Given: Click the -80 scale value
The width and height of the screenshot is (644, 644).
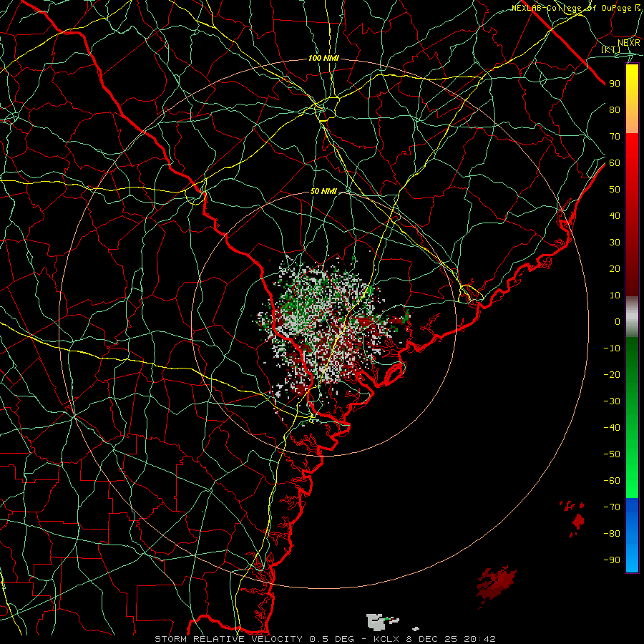Looking at the screenshot, I should (612, 534).
